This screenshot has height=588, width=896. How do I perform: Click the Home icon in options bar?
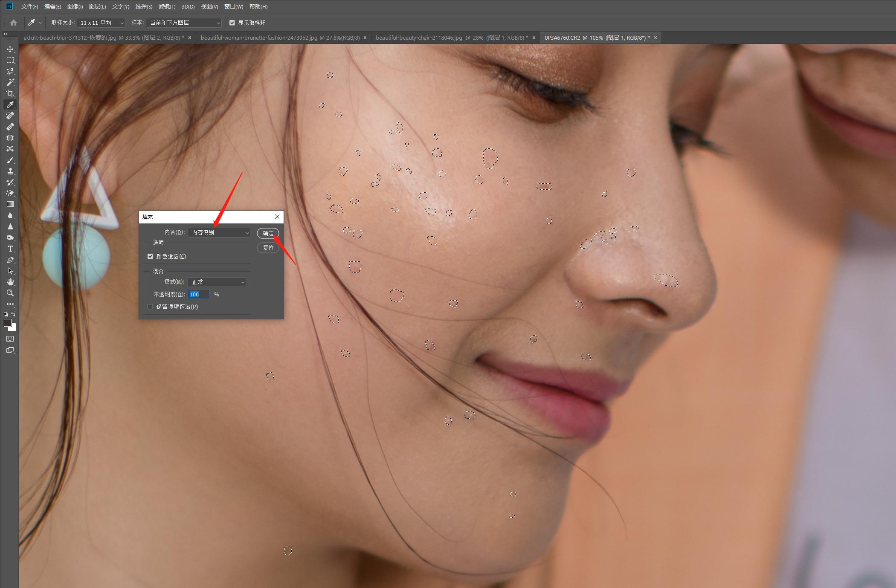pos(14,23)
